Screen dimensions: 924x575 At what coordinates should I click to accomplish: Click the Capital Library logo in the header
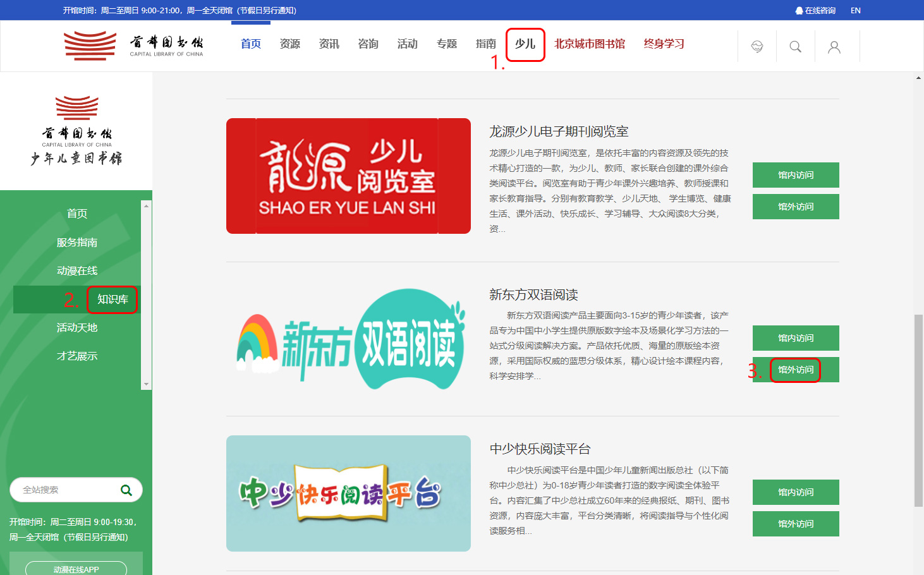131,45
